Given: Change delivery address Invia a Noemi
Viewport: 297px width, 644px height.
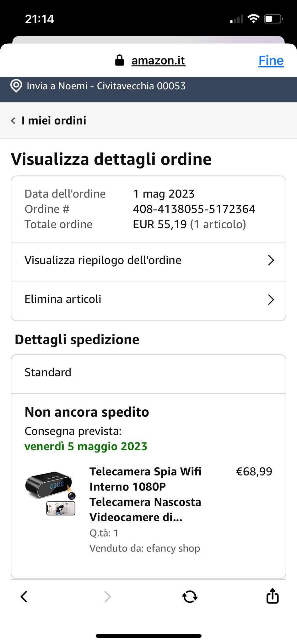Looking at the screenshot, I should (x=106, y=86).
